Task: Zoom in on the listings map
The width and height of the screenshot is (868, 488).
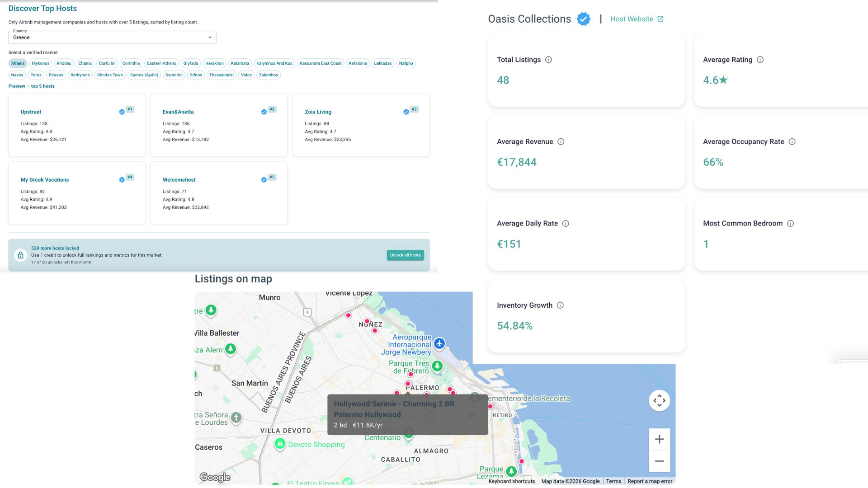Action: pyautogui.click(x=659, y=439)
